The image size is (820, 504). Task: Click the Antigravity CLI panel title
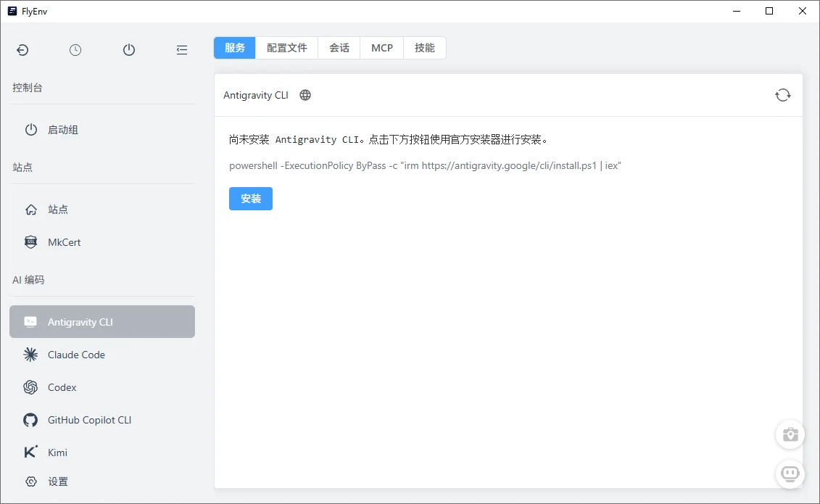[256, 95]
